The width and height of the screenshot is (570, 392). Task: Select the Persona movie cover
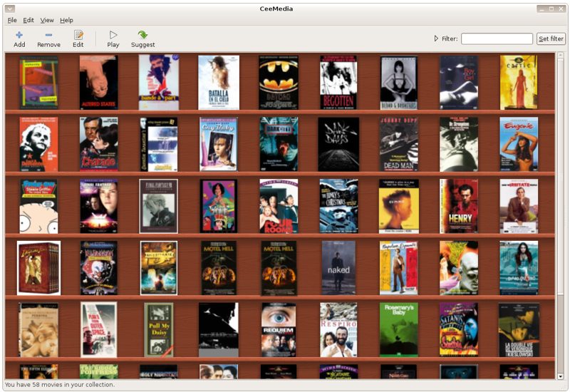click(38, 329)
